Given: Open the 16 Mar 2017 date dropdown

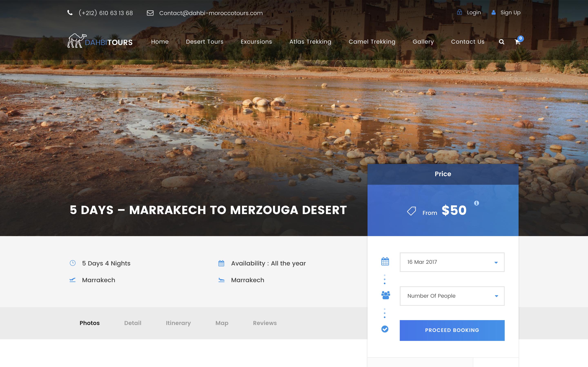Looking at the screenshot, I should (x=452, y=262).
